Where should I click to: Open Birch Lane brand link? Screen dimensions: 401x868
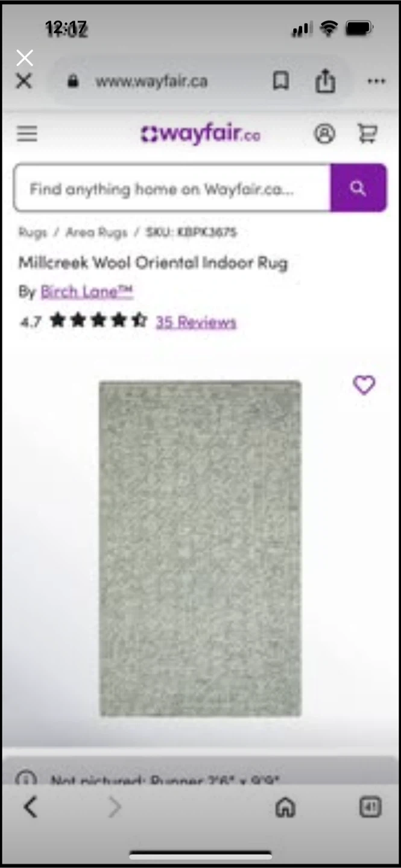[87, 292]
